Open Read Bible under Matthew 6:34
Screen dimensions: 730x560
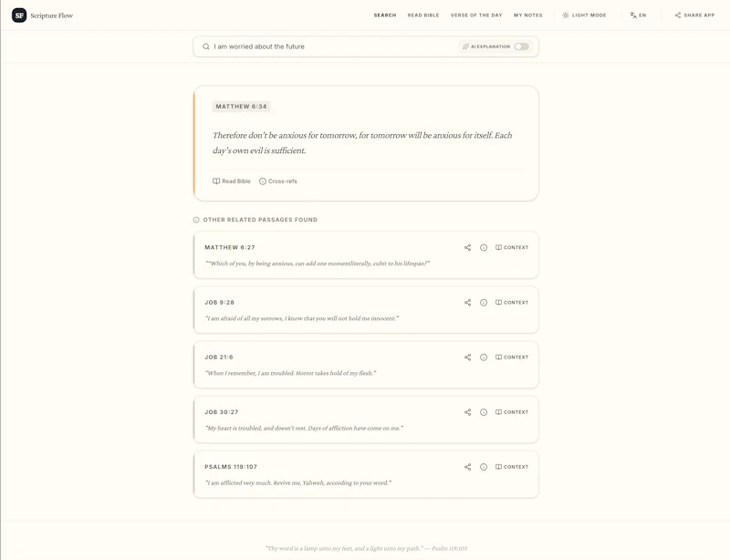(232, 181)
